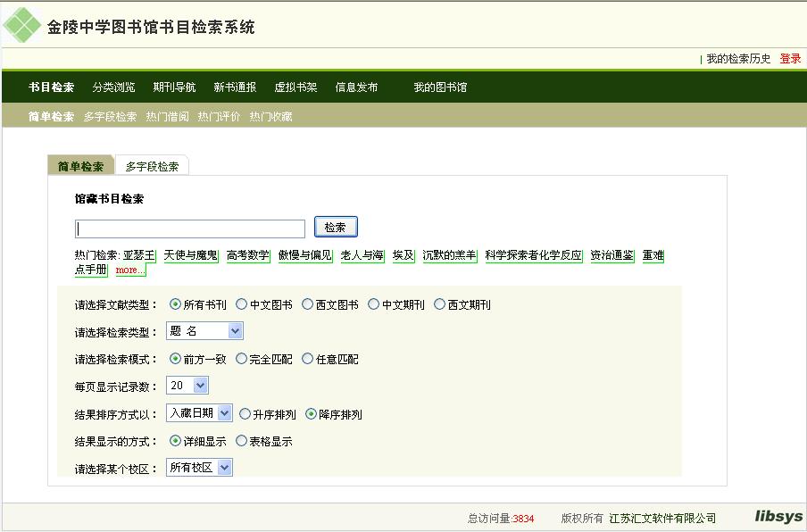
Task: Open 期刊导航 in main navigation
Action: tap(174, 87)
